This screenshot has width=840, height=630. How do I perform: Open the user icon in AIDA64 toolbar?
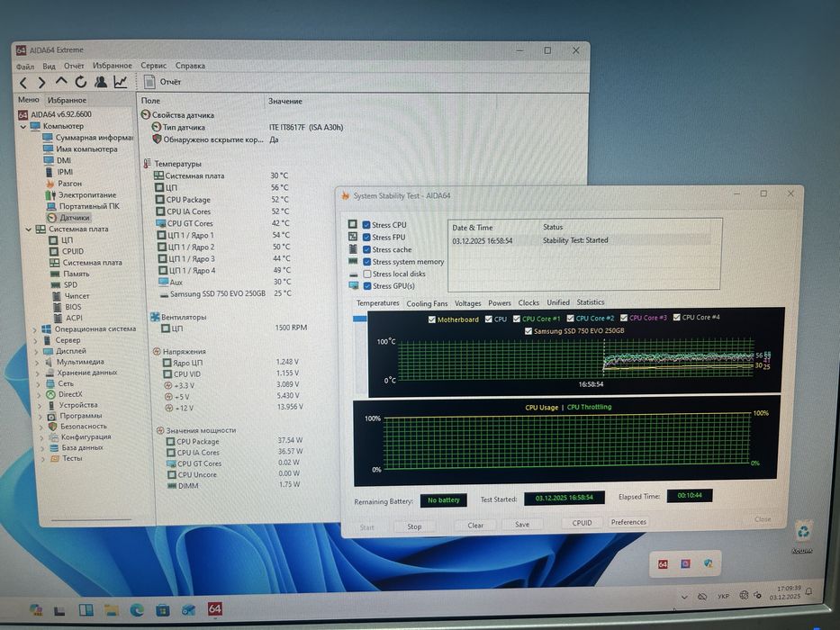(100, 81)
